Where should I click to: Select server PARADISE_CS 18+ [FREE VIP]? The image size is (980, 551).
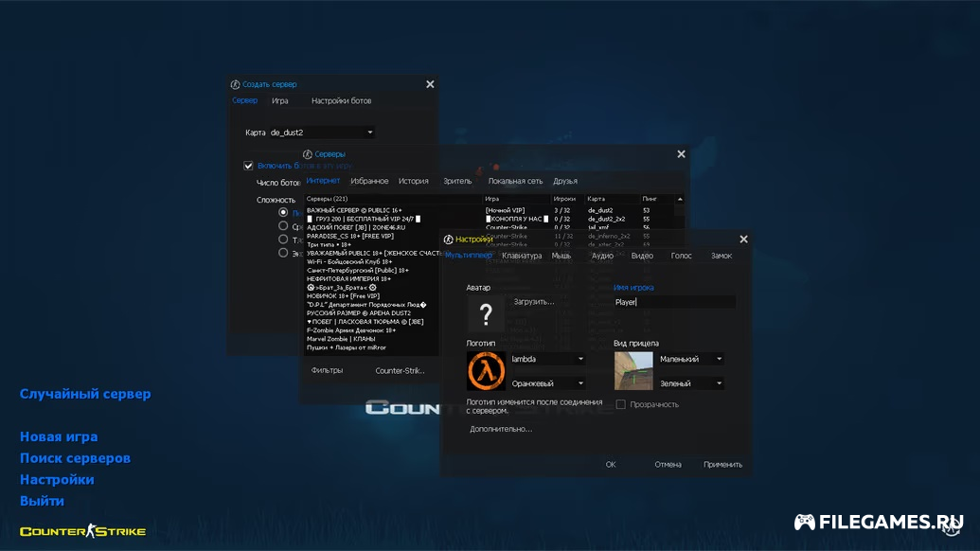point(350,236)
